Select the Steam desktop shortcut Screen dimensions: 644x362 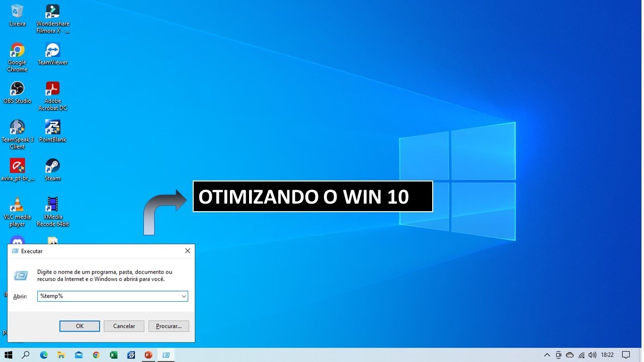click(52, 169)
